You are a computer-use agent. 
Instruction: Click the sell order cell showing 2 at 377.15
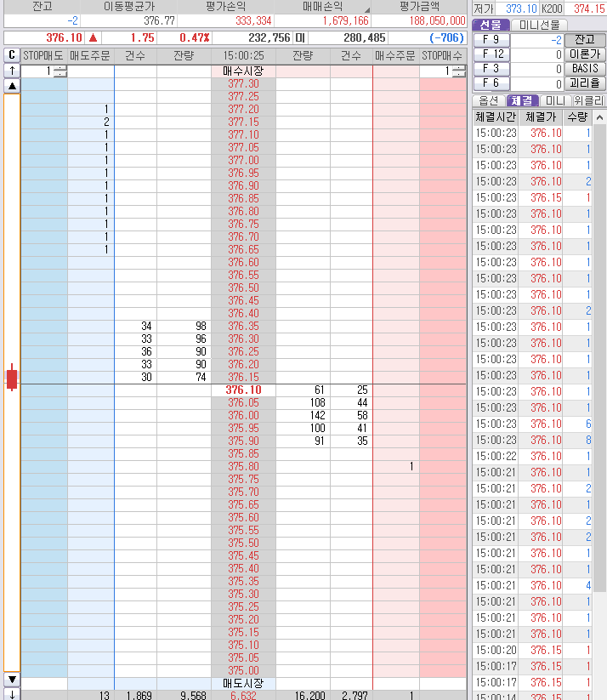click(91, 122)
